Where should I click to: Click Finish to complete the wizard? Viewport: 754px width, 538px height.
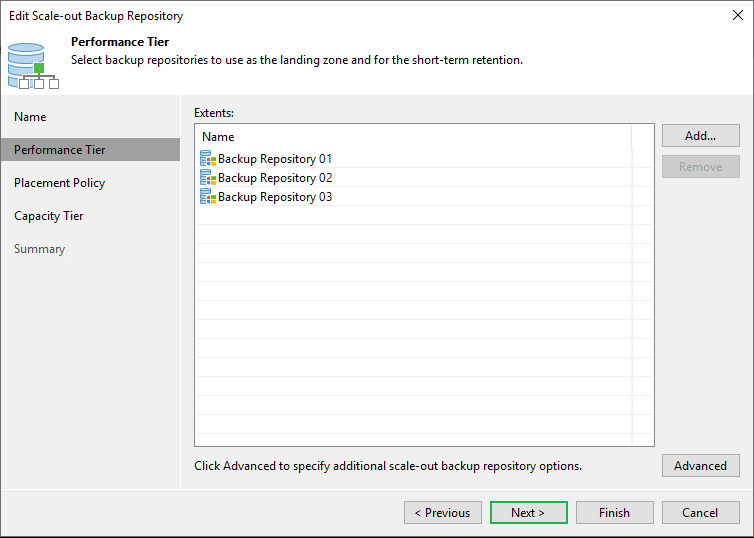pos(614,513)
